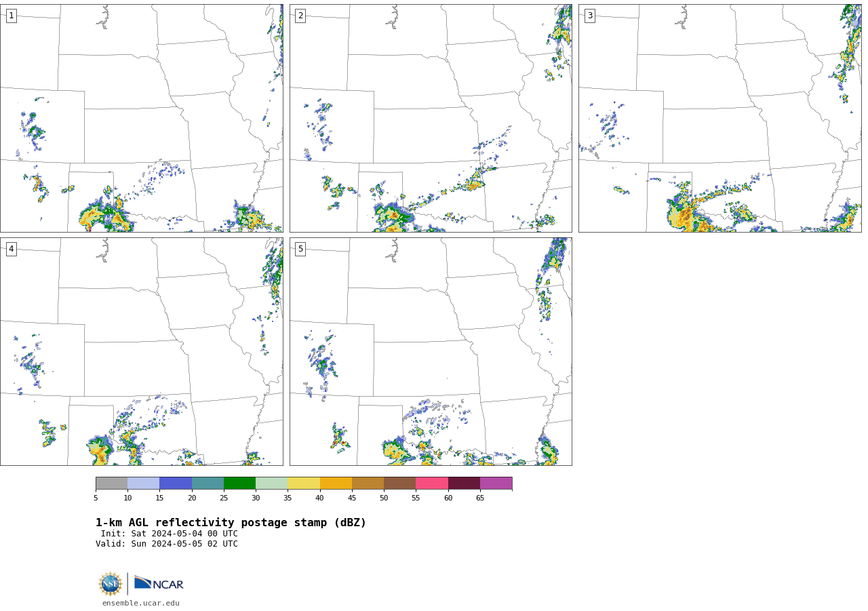Viewport: 868px width, 611px height.
Task: Click the pink 55-60 dBZ swatch
Action: coord(432,484)
